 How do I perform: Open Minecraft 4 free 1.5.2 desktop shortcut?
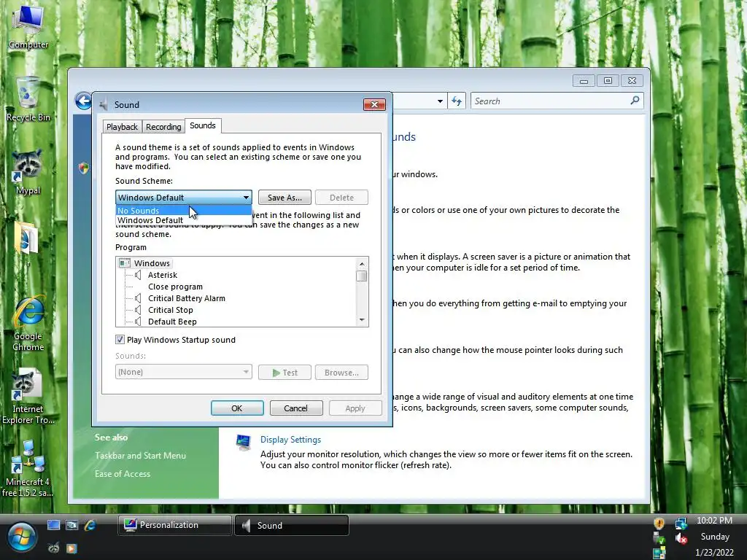pos(27,469)
